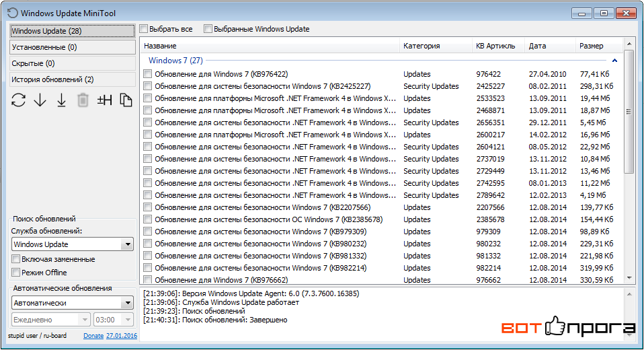644x350 pixels.
Task: Tick the checkbox for update KB976422
Action: pos(148,74)
